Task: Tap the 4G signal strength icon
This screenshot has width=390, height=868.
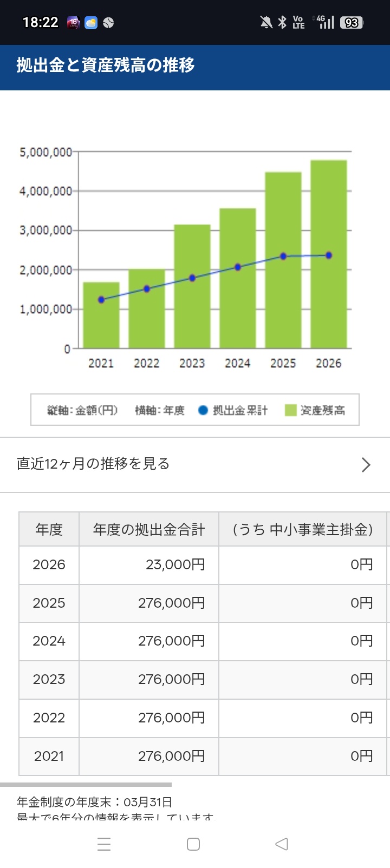Action: [324, 22]
